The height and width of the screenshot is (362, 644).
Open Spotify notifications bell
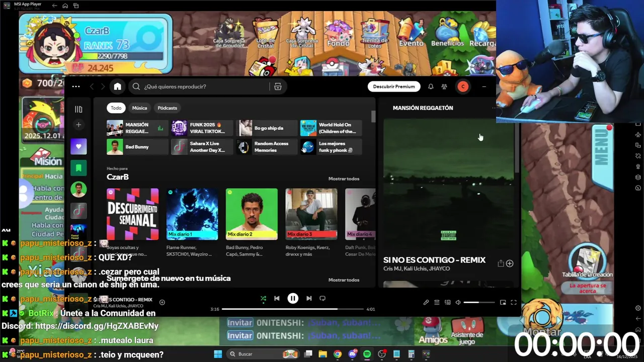point(431,86)
